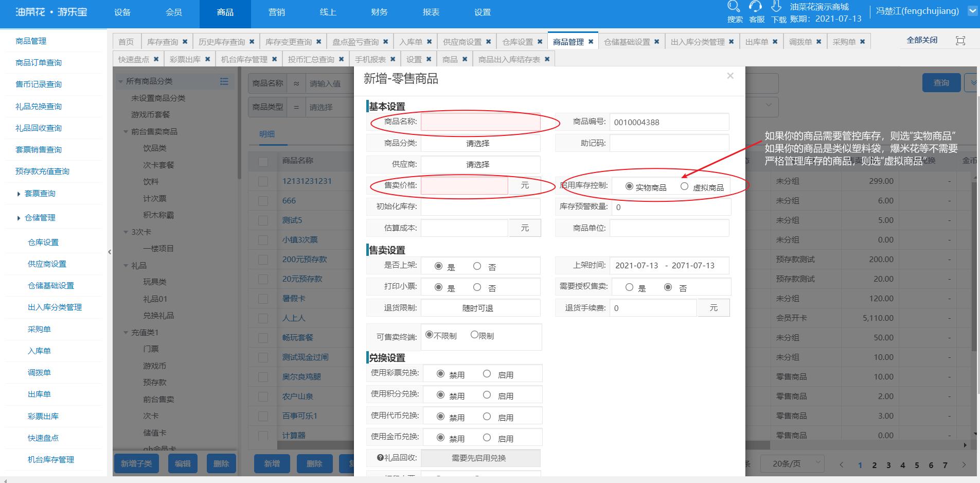Close the 新增-零售商品 dialog

[730, 76]
